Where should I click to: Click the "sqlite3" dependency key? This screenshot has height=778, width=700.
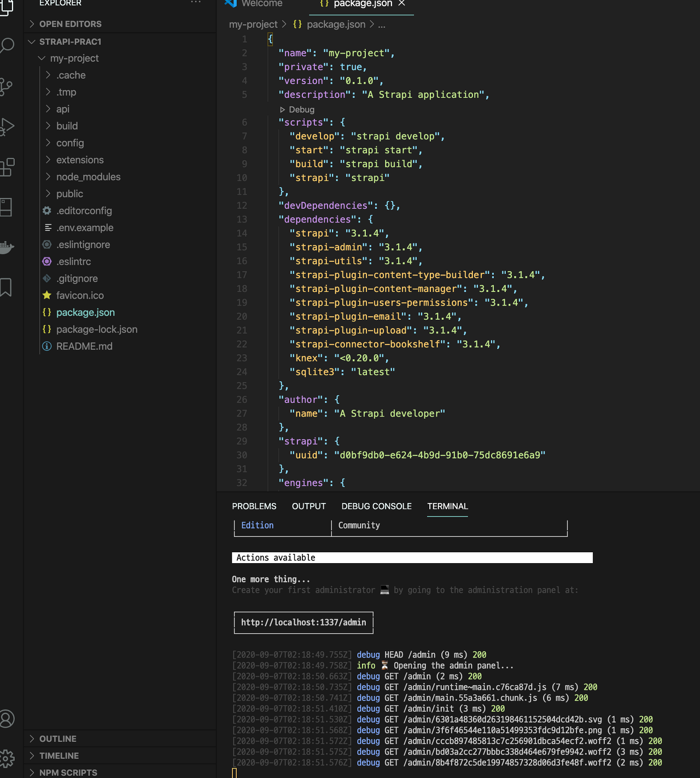(314, 372)
